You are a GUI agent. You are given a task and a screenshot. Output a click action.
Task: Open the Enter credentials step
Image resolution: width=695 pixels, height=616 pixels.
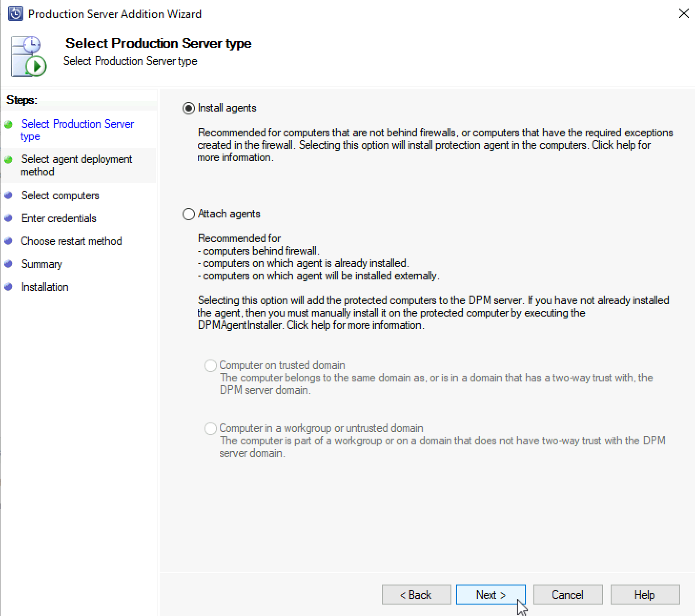coord(59,218)
